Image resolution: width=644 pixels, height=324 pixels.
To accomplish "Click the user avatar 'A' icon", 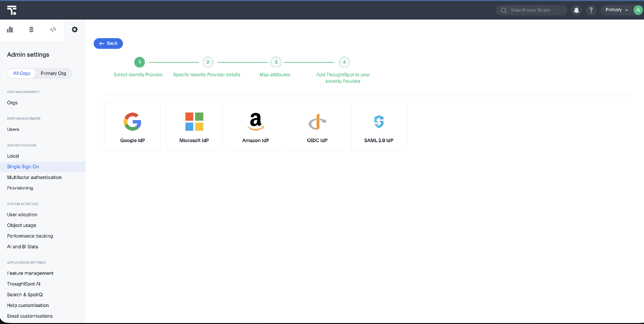I will [x=638, y=10].
